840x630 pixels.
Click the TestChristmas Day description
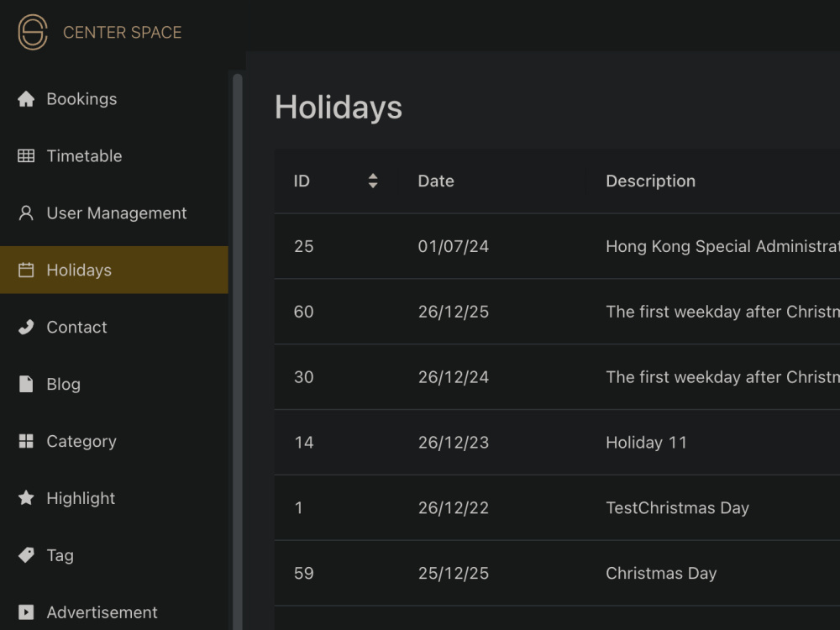(677, 508)
